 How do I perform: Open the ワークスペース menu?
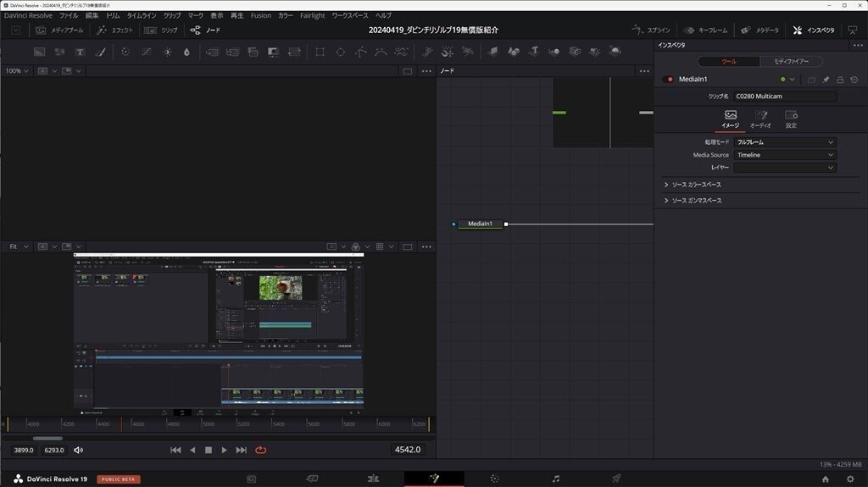pyautogui.click(x=350, y=15)
